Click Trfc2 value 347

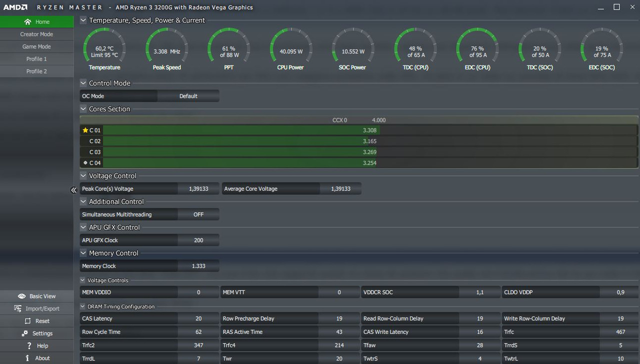198,345
